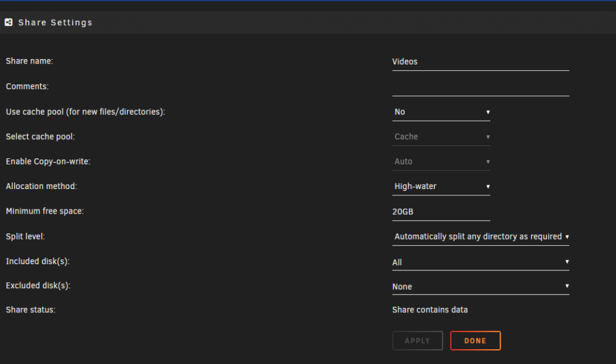Open the Select cache pool dropdown

pos(441,137)
